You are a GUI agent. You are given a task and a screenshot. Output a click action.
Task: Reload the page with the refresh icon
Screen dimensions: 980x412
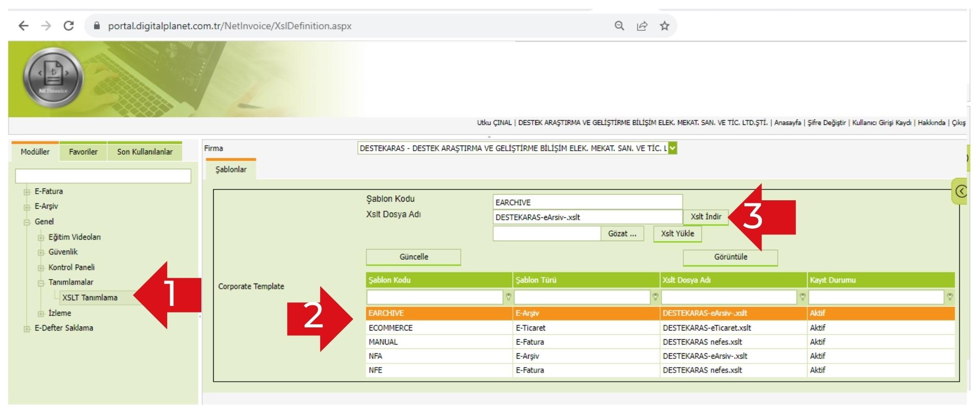(x=68, y=26)
